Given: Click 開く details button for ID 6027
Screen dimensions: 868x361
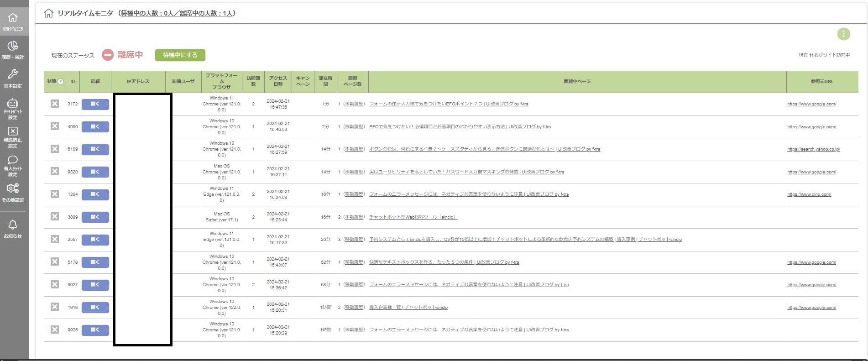Looking at the screenshot, I should 95,285.
